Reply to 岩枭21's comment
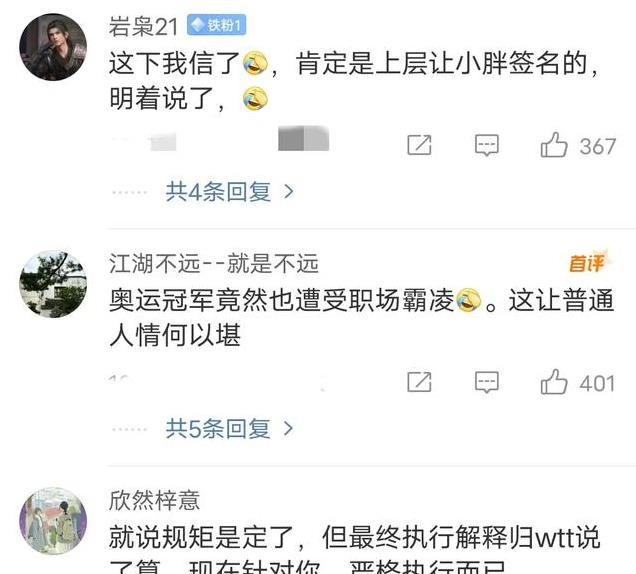 click(486, 145)
